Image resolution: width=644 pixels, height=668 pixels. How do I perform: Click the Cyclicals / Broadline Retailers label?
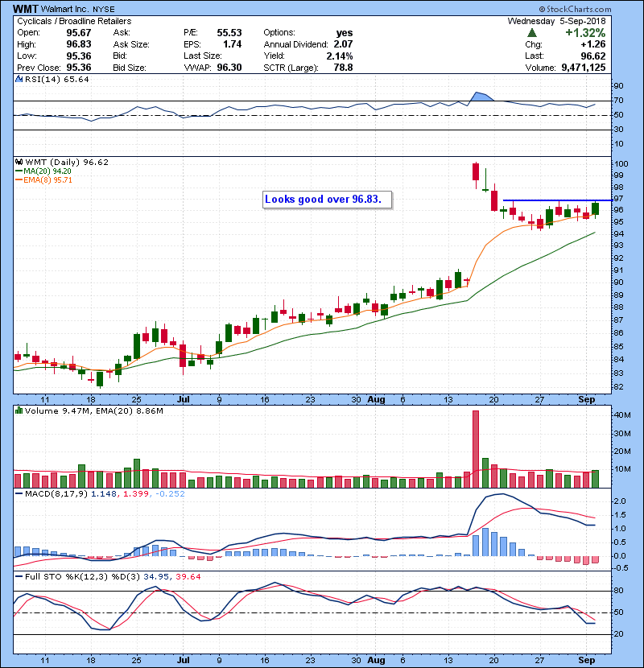click(74, 21)
